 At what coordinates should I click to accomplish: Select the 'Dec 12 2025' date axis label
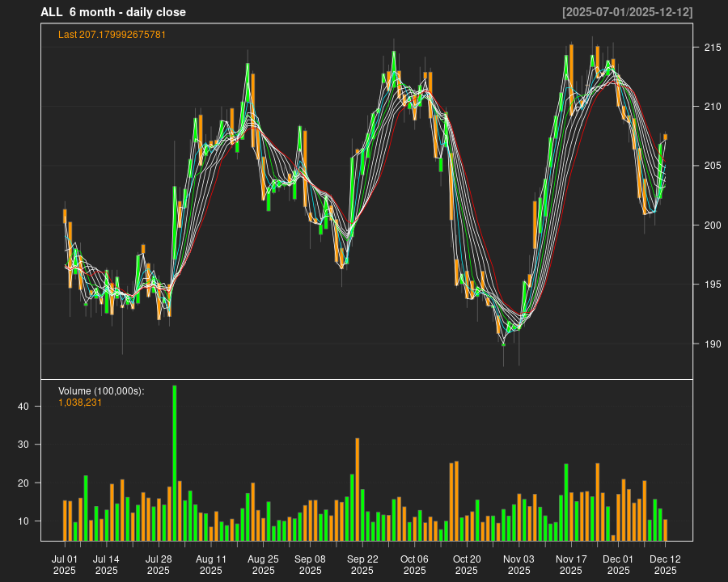[x=665, y=564]
